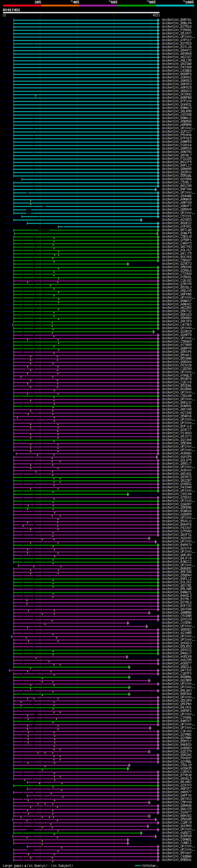
Task: Select the UniRef100_B8M3G4 label
Action: tap(177, 694)
